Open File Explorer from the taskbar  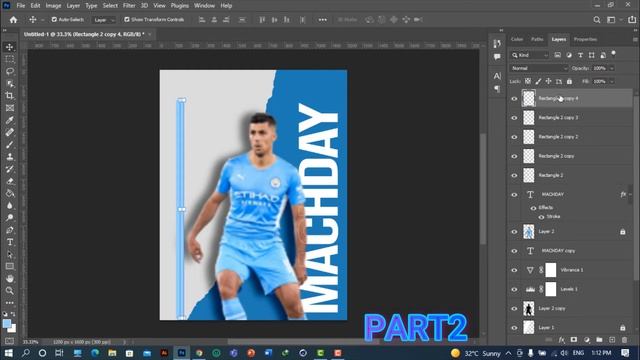pos(112,353)
